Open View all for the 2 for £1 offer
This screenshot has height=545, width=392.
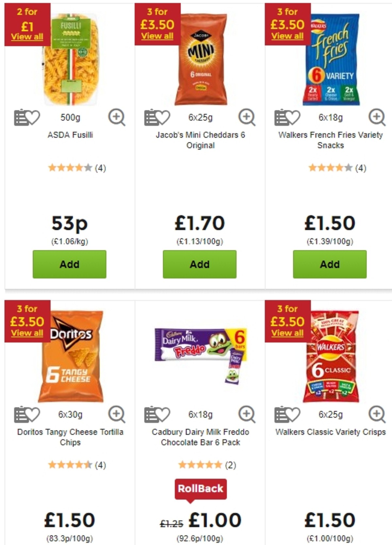click(x=28, y=37)
